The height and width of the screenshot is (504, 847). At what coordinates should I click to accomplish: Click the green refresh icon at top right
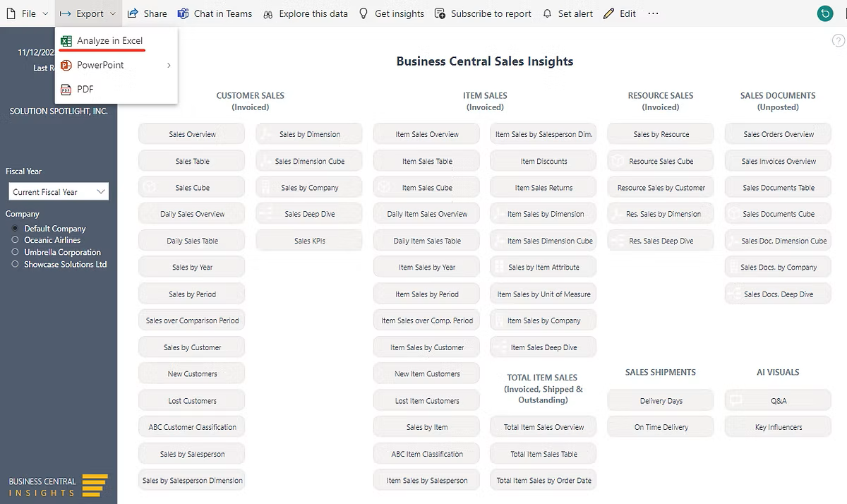[824, 13]
